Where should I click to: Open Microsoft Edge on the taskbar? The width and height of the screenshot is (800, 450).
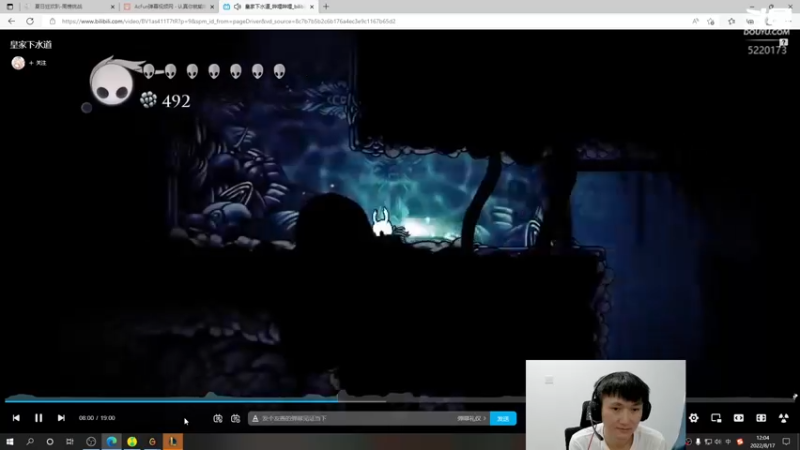click(x=112, y=442)
